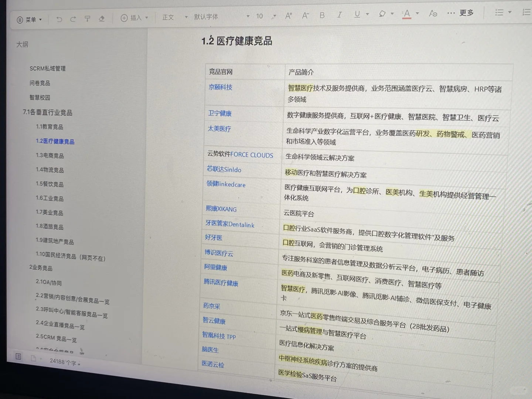Activate the format painter tool
Screen dimensions: 532x399
click(x=88, y=19)
